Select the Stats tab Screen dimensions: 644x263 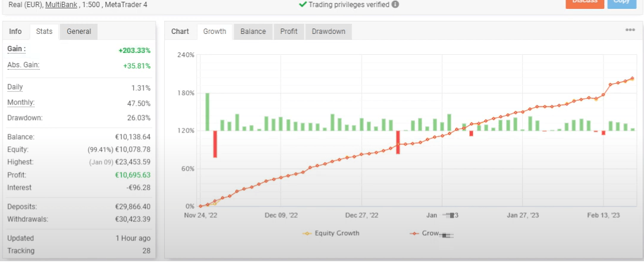[44, 32]
